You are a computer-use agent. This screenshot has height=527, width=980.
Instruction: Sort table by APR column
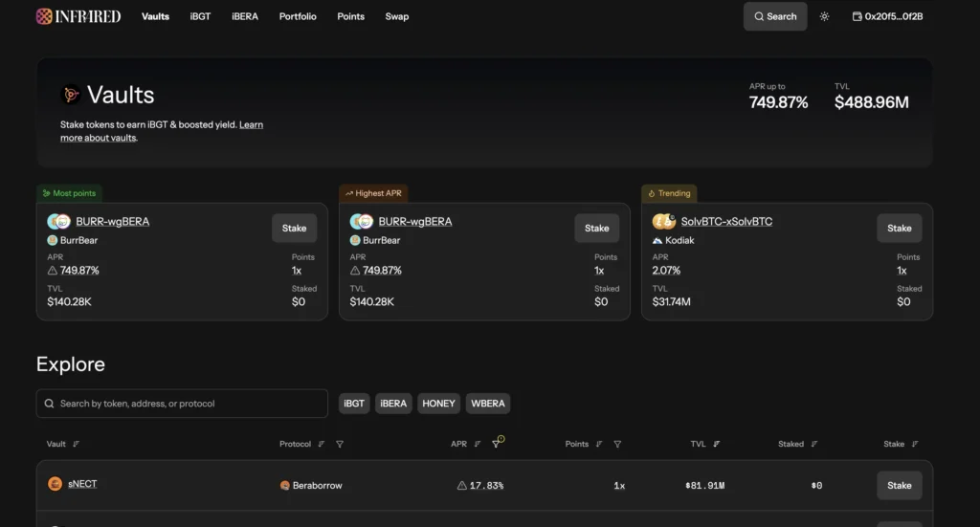pos(477,444)
